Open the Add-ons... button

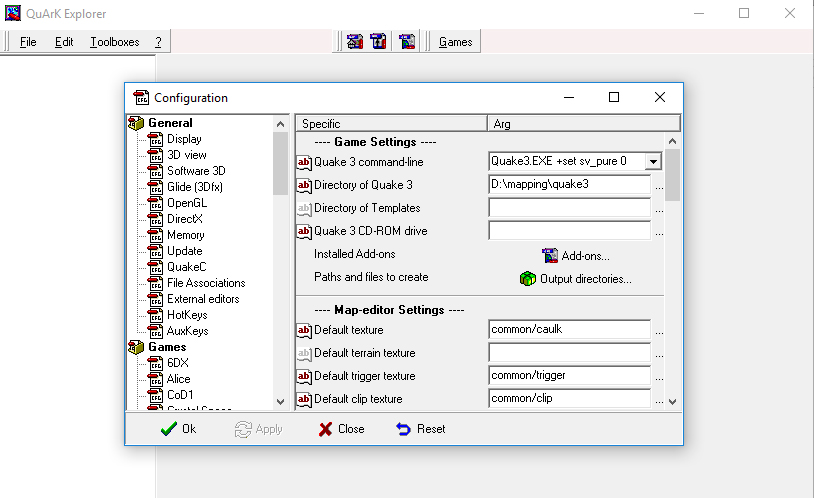575,255
